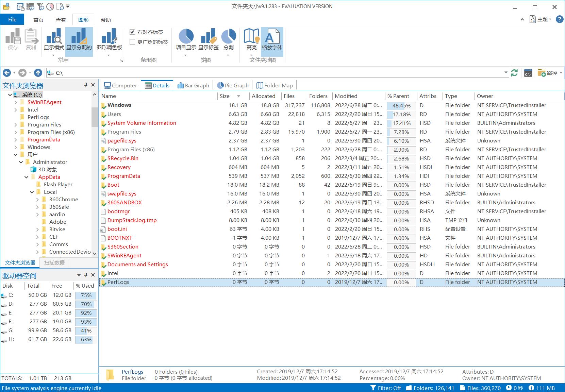Open the command prompt icon
The image size is (565, 392).
[528, 73]
